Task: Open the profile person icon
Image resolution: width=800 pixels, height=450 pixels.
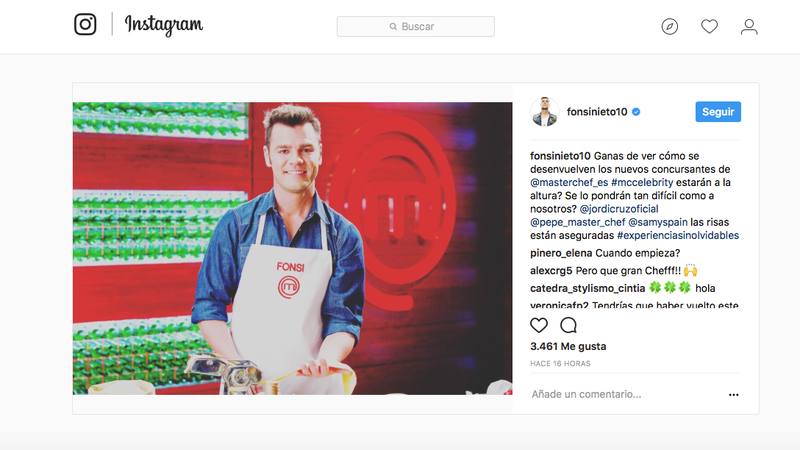Action: 749,27
